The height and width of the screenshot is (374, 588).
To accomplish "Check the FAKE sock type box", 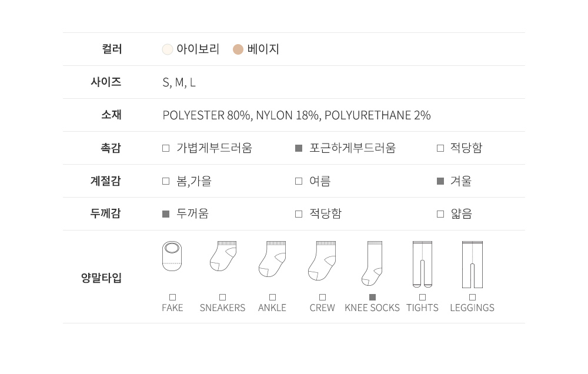I will (x=172, y=298).
